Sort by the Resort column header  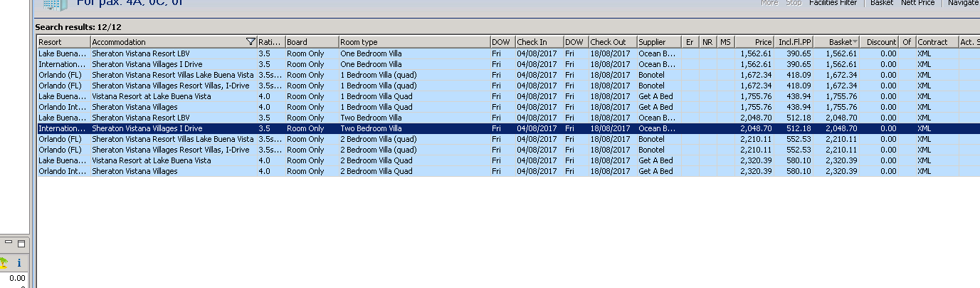point(64,42)
